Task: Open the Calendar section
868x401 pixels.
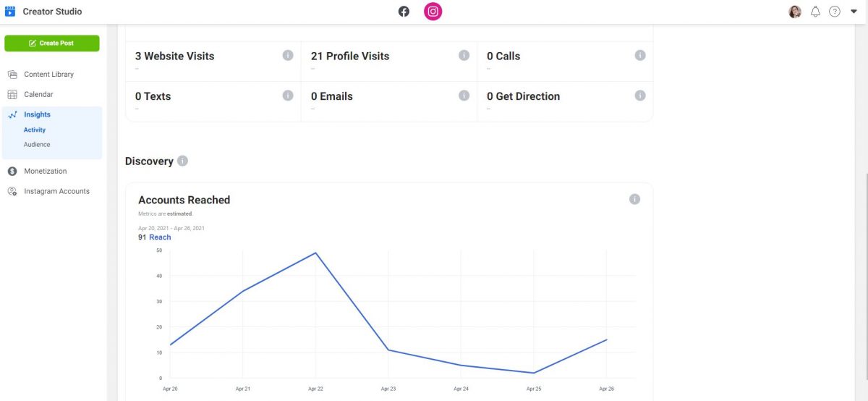Action: 38,95
